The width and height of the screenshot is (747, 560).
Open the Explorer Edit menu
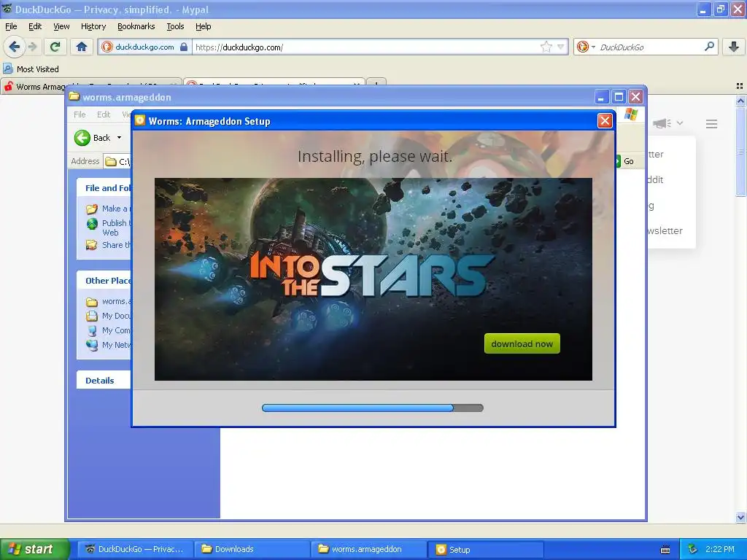104,114
